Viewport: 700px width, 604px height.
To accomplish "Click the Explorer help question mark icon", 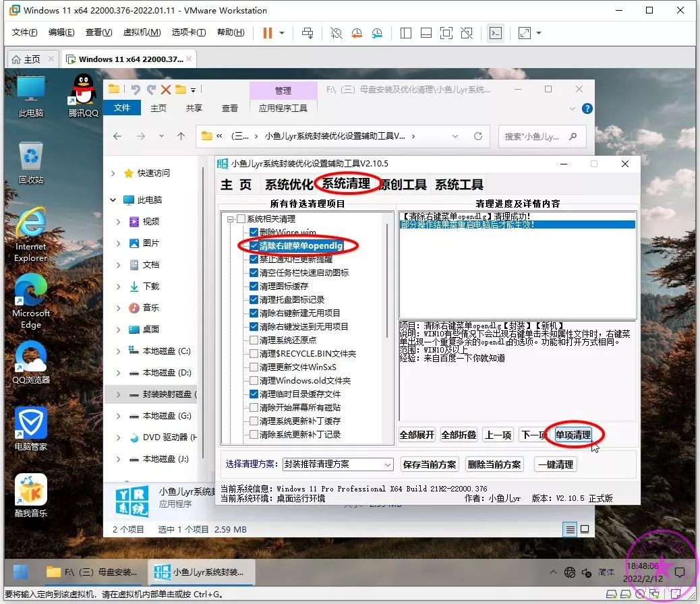I will pyautogui.click(x=587, y=108).
